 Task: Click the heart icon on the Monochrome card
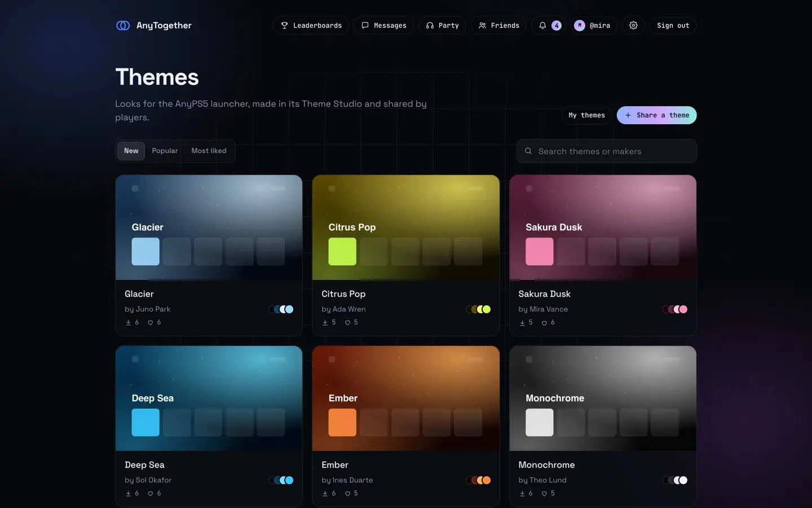(544, 494)
